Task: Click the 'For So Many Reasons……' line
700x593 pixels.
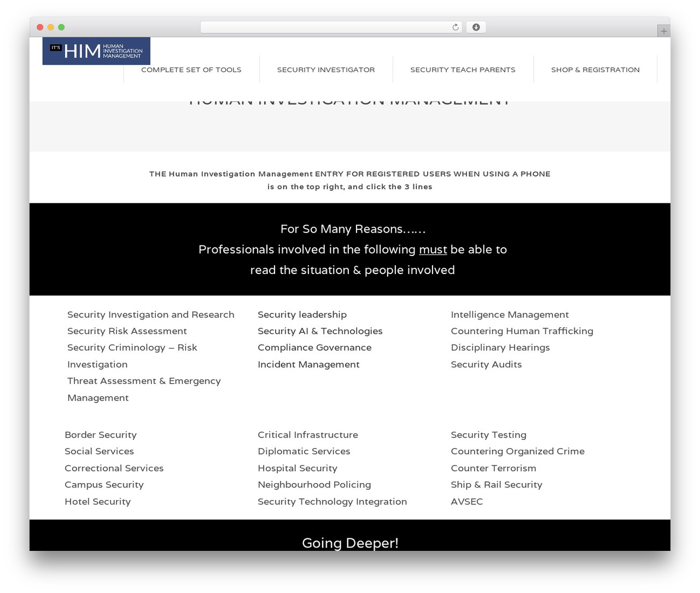Action: [x=353, y=229]
